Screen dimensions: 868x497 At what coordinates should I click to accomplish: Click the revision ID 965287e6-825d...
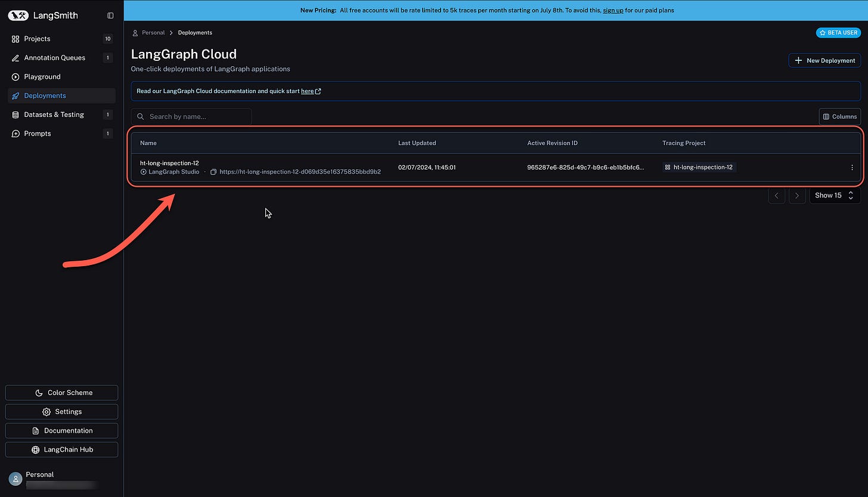[585, 168]
